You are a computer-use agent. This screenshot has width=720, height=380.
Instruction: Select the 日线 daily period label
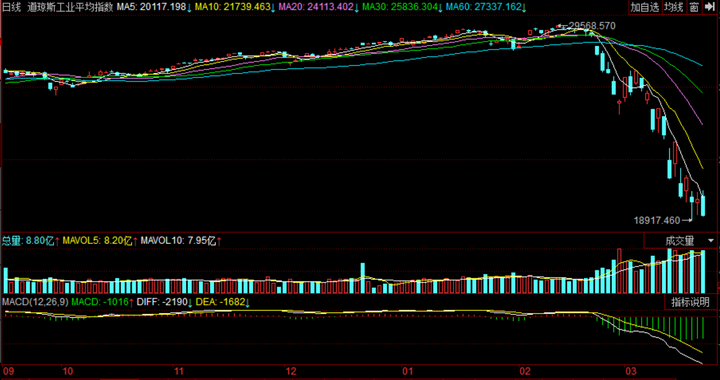12,7
